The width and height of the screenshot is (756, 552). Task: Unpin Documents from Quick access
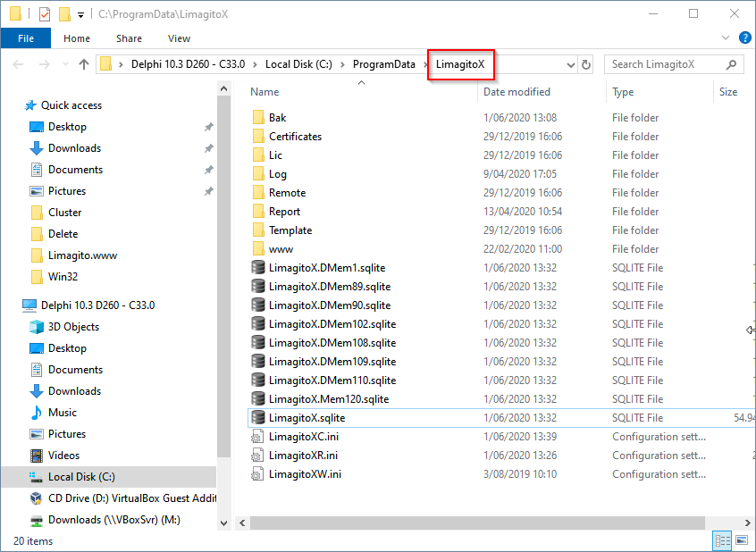pyautogui.click(x=208, y=170)
